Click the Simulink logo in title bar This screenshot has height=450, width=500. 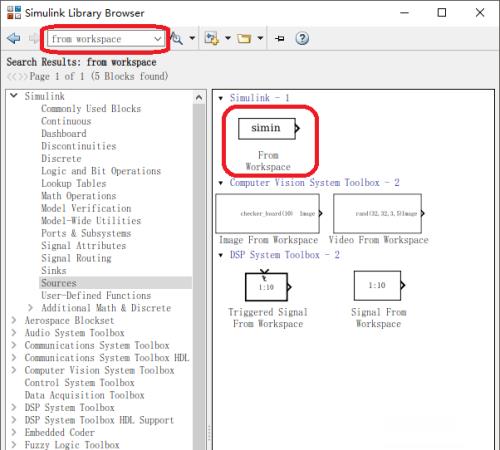[x=14, y=13]
